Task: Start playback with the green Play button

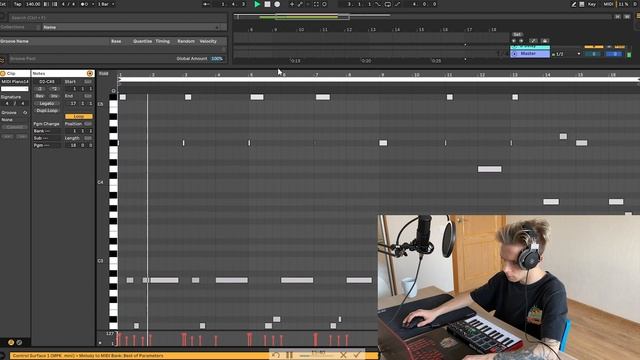Action: 257,4
